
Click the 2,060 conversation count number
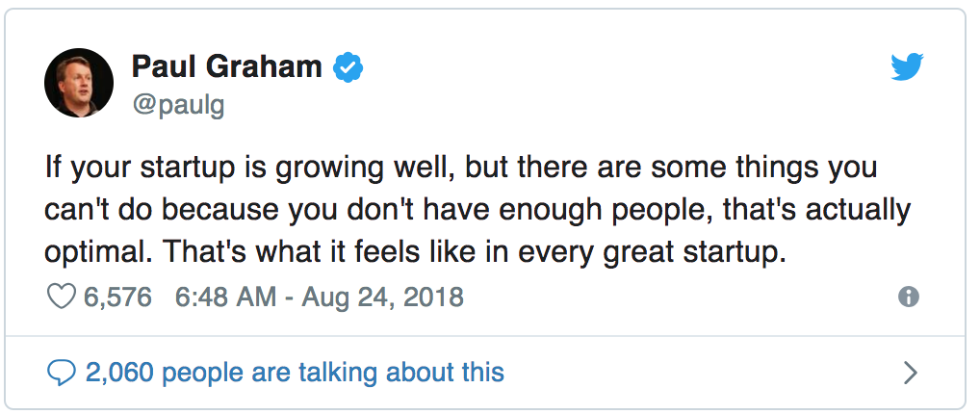point(119,372)
